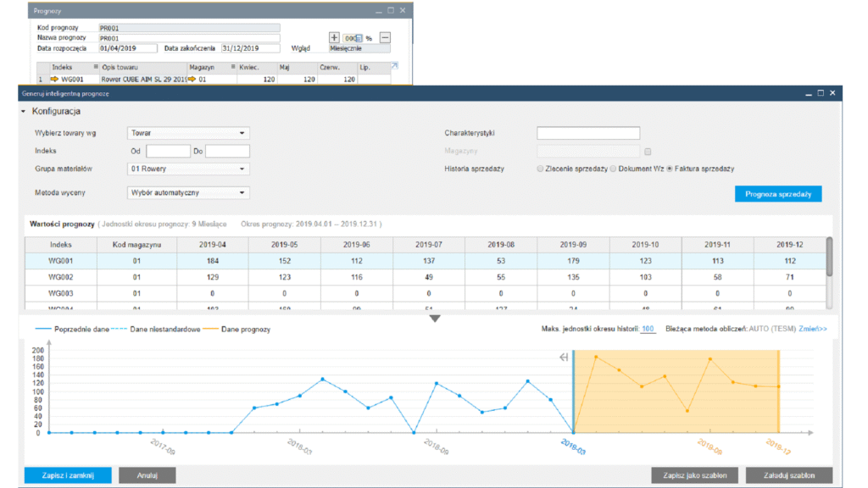Click the golden arrow link beside WG001 index
This screenshot has width=868, height=488.
(x=54, y=79)
